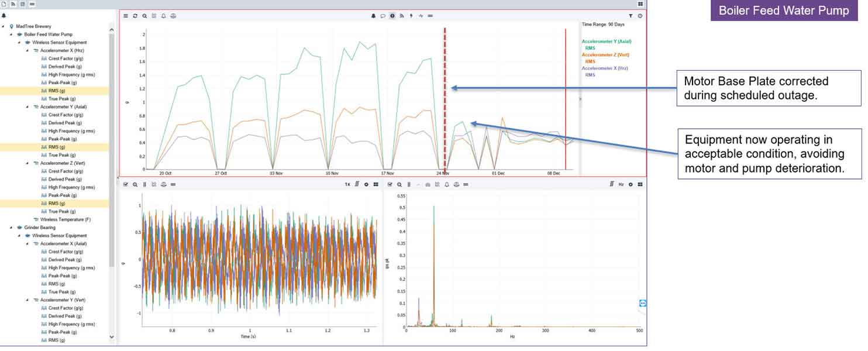Click the printer icon in the trend chart toolbar
The image size is (868, 351).
click(x=173, y=16)
